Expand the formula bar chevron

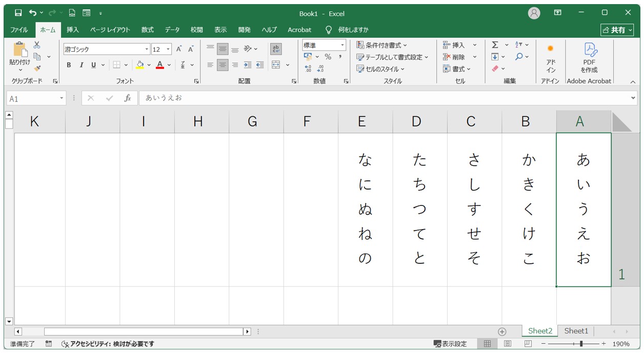pos(633,98)
